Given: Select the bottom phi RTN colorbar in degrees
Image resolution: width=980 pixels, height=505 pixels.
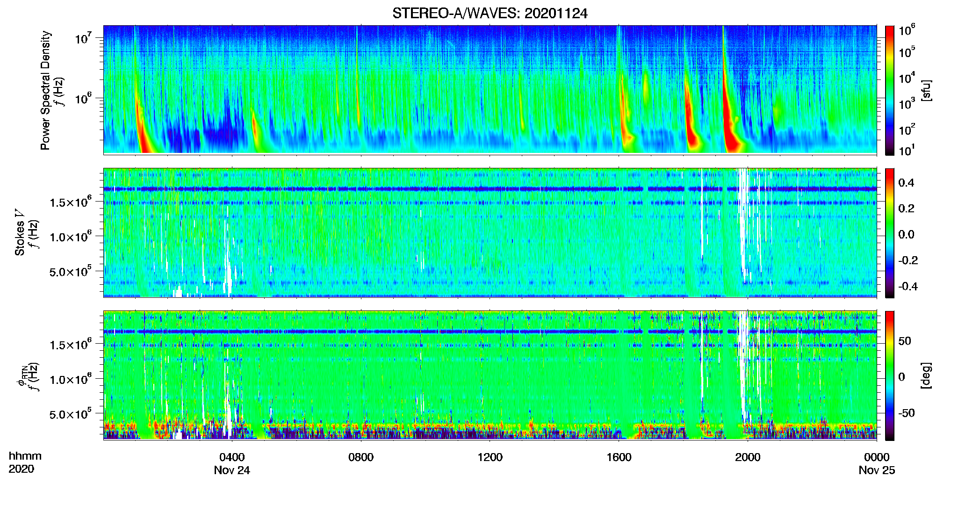Looking at the screenshot, I should tap(890, 375).
